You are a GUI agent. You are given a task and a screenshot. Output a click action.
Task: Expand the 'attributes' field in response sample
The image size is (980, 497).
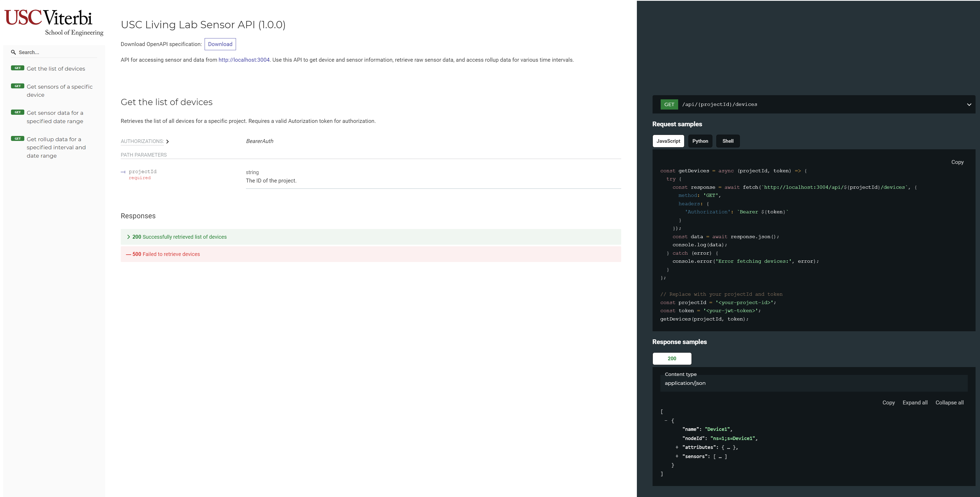pos(677,447)
